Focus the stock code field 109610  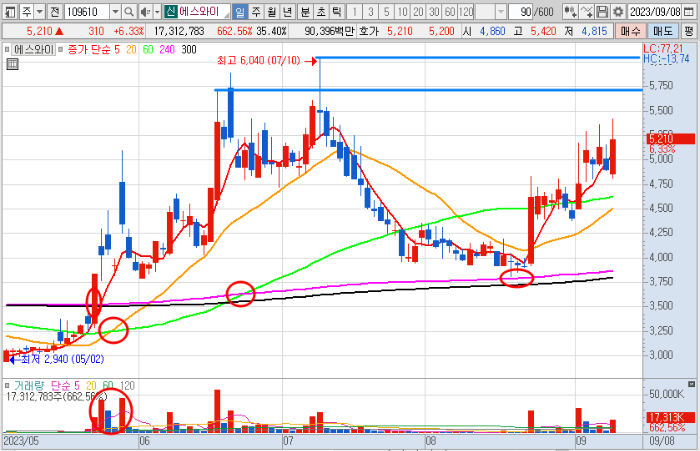click(87, 11)
